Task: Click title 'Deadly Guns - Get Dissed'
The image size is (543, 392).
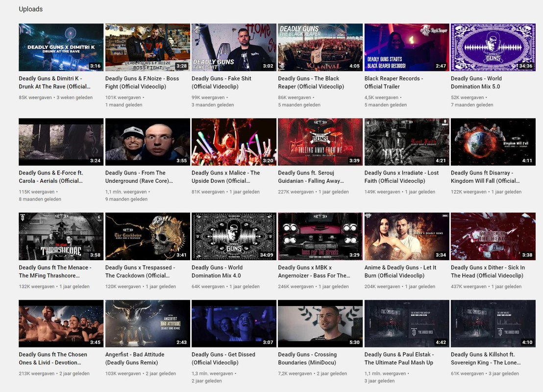Action: [223, 358]
